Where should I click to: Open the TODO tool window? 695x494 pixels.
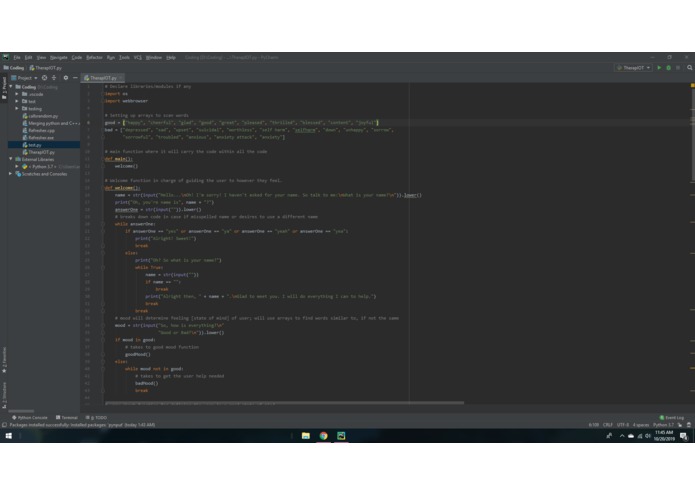click(96, 417)
